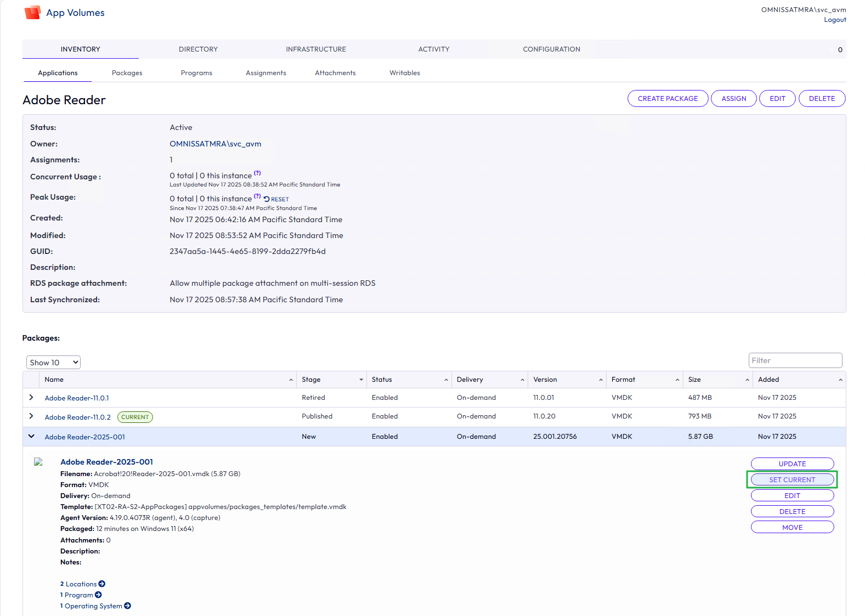Sort by the Size column arrow
Viewport: 865px width, 616px height.
click(747, 380)
